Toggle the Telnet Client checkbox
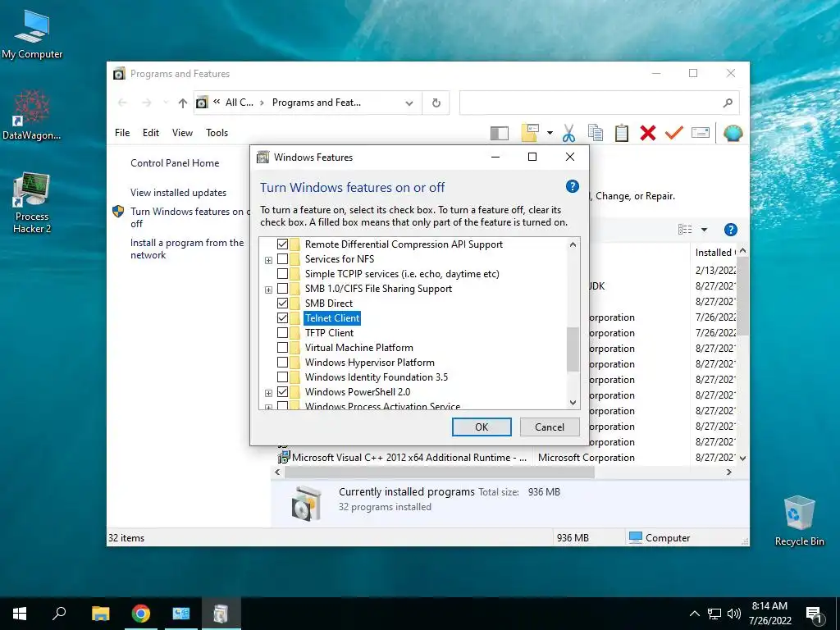 [282, 318]
